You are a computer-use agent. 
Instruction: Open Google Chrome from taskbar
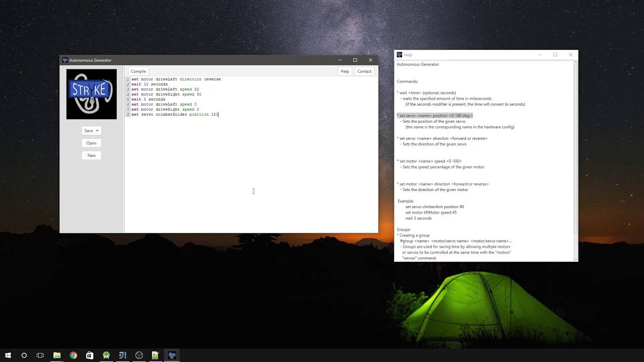point(73,355)
